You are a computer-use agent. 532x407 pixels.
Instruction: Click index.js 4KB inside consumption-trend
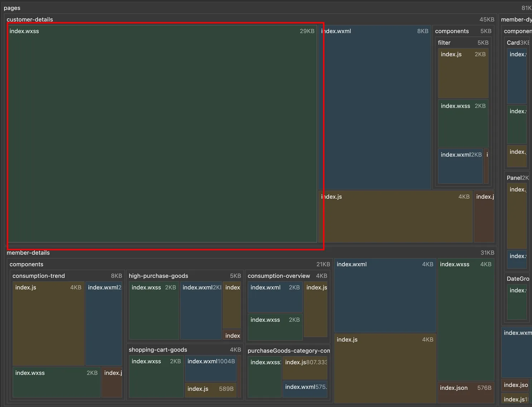tap(48, 323)
